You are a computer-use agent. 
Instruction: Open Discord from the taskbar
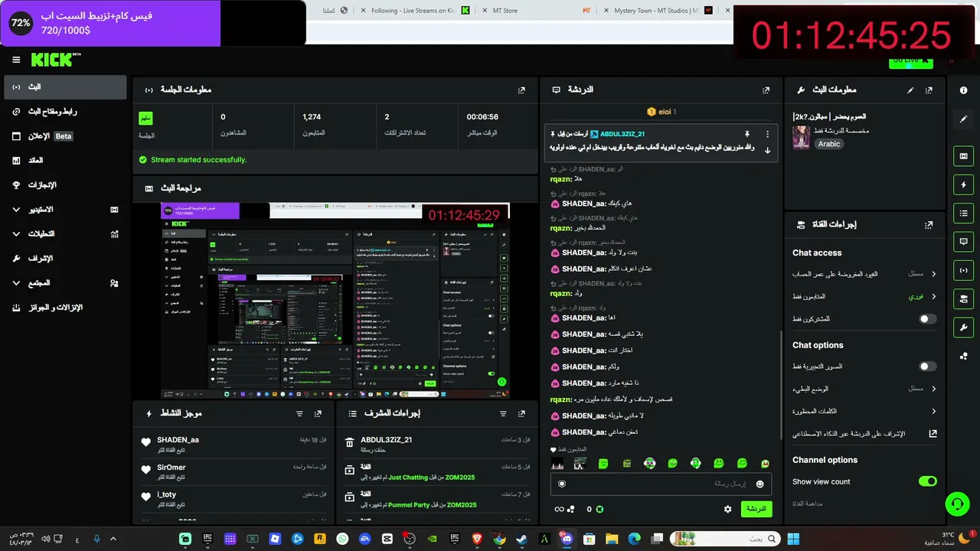567,539
